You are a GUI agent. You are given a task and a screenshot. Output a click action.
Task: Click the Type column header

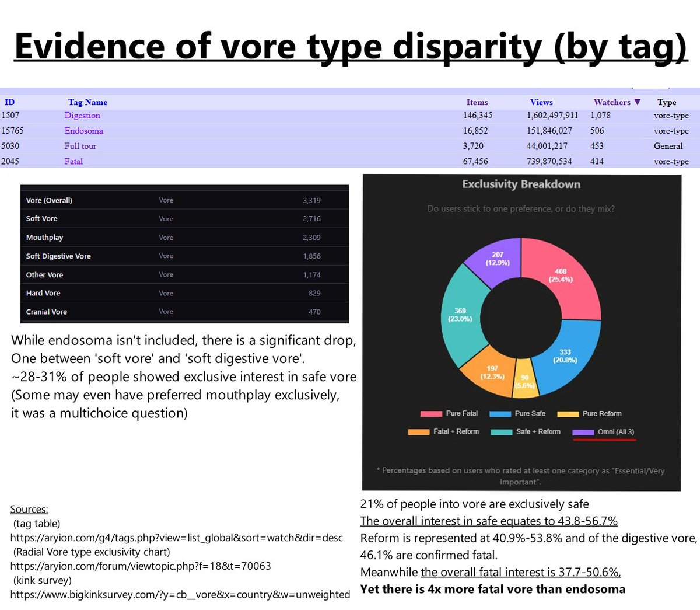(x=667, y=102)
